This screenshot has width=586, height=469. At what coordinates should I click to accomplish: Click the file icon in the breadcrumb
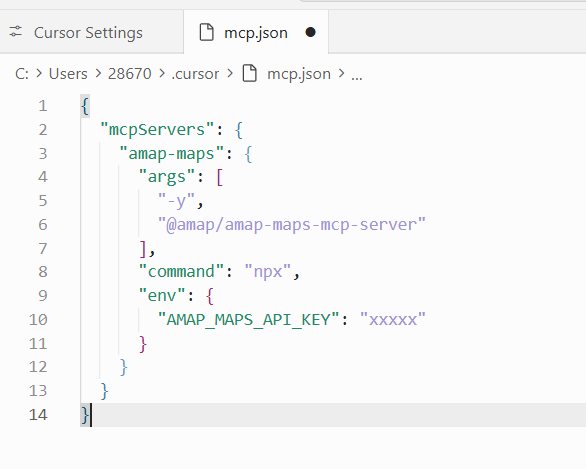point(250,73)
